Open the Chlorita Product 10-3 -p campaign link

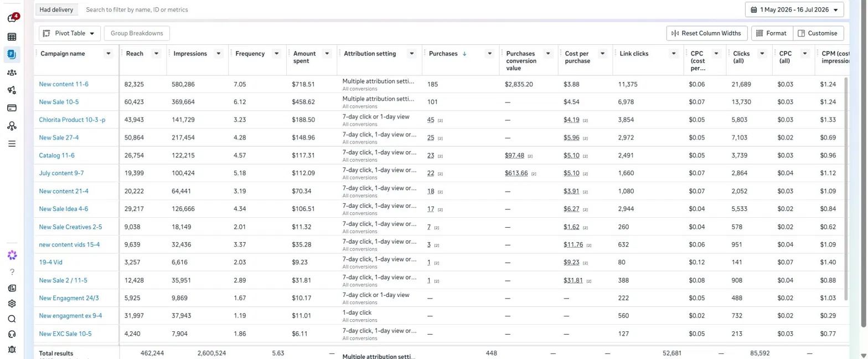tap(72, 120)
